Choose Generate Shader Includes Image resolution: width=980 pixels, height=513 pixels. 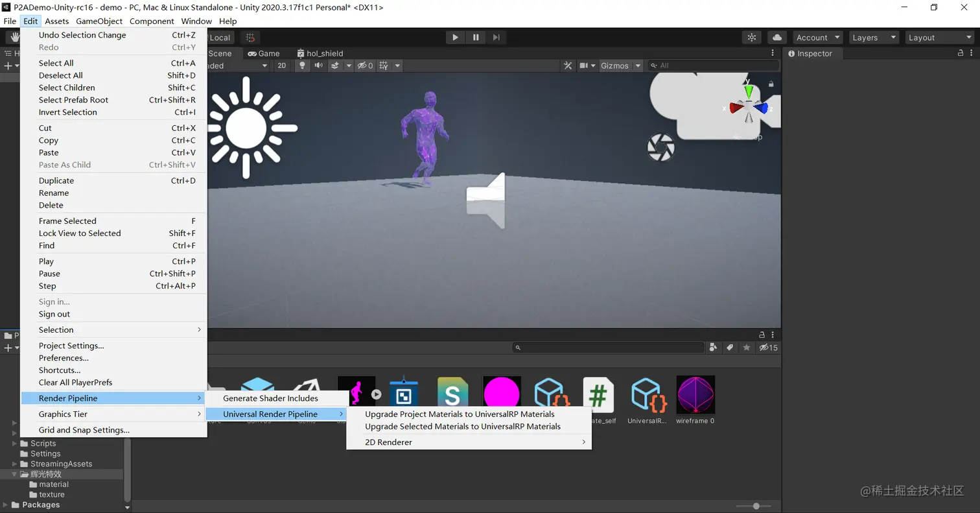click(276, 398)
